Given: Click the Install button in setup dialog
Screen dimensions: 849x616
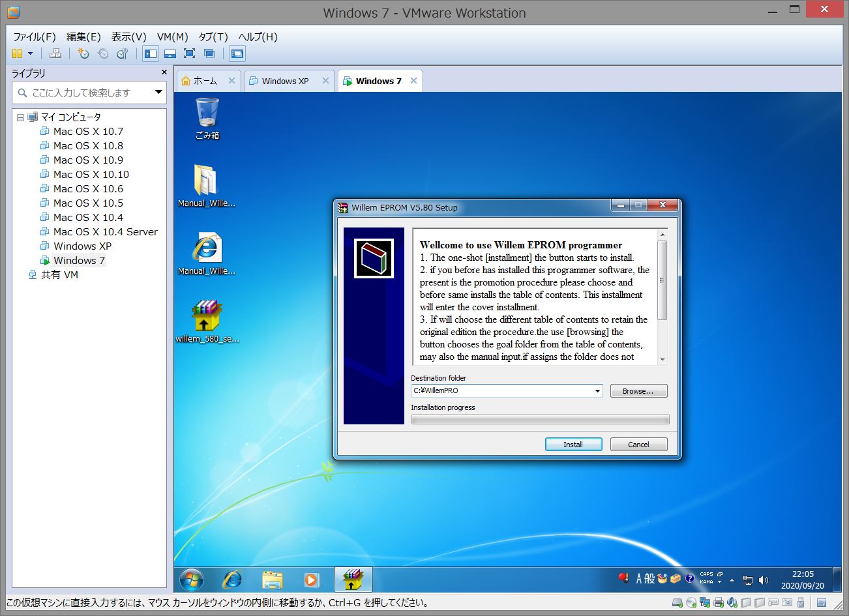Looking at the screenshot, I should [573, 445].
